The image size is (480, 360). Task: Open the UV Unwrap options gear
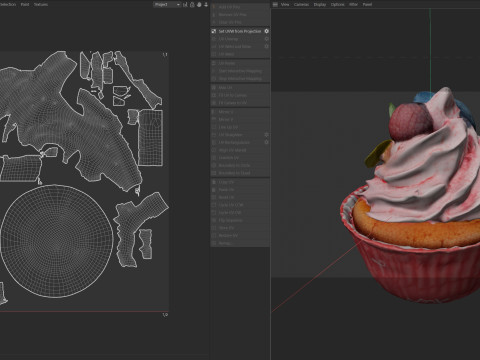[266, 39]
